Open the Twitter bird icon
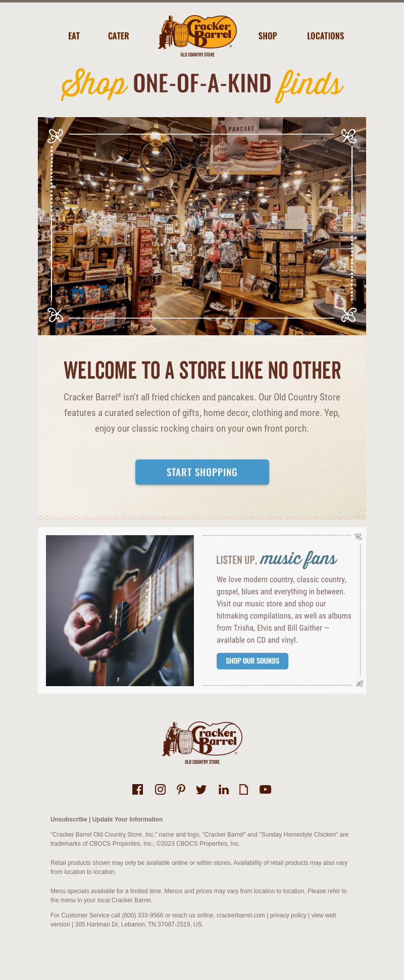The image size is (404, 980). coord(201,790)
